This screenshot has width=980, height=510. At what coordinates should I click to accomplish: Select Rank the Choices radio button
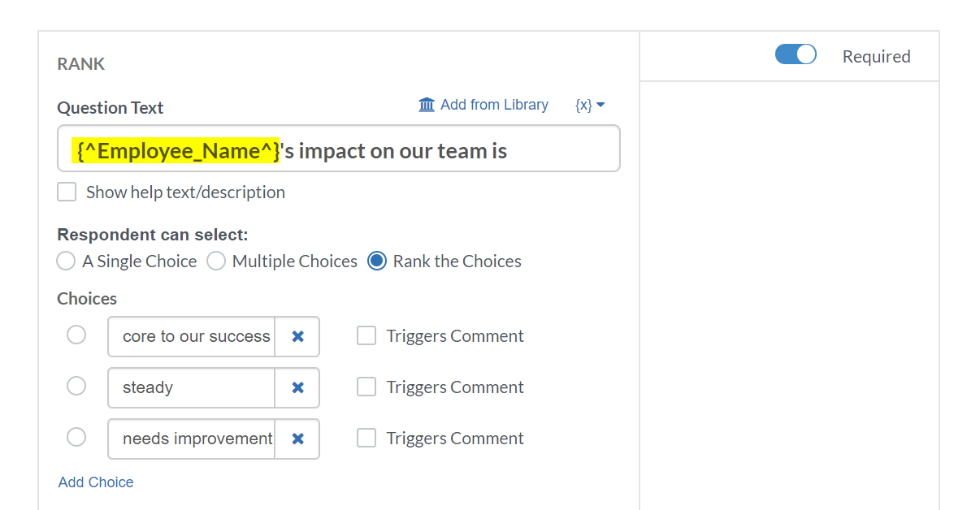pyautogui.click(x=377, y=261)
